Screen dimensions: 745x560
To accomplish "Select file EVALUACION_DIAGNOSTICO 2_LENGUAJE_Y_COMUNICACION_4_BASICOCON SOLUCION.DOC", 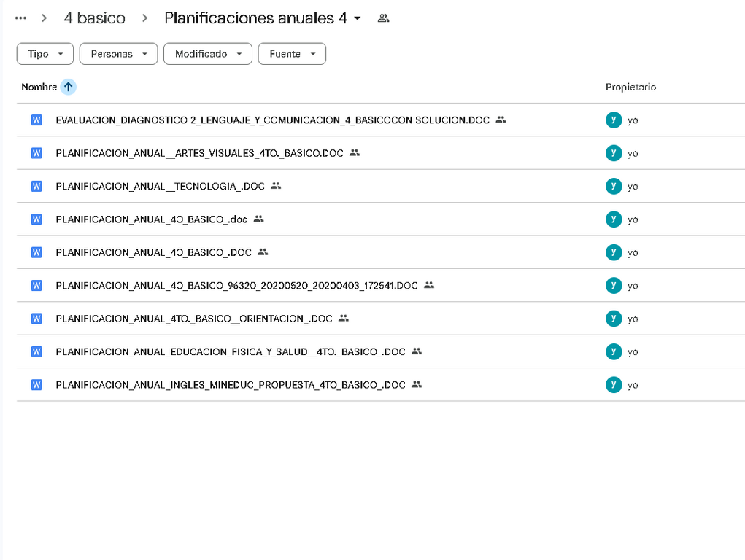I will (272, 120).
